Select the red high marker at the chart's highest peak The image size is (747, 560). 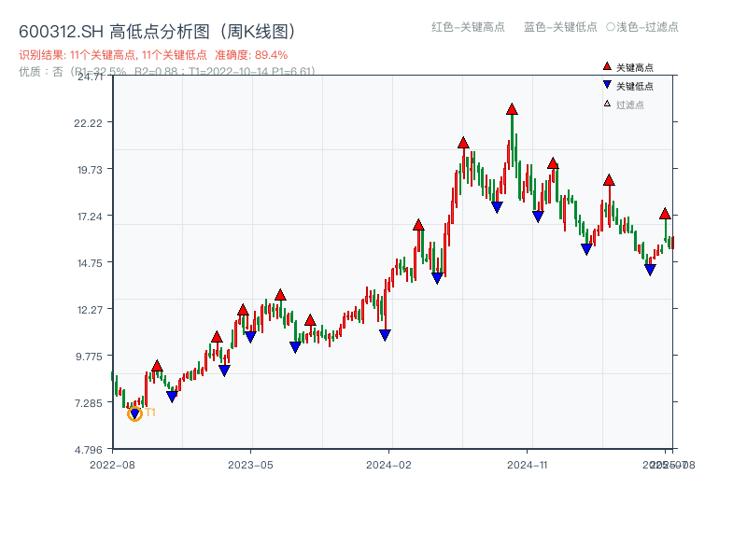512,109
